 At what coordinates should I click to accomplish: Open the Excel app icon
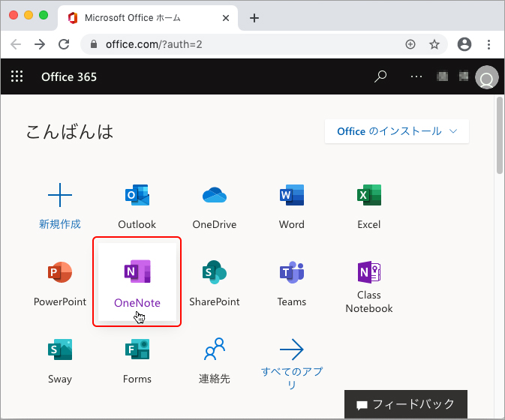coord(368,196)
